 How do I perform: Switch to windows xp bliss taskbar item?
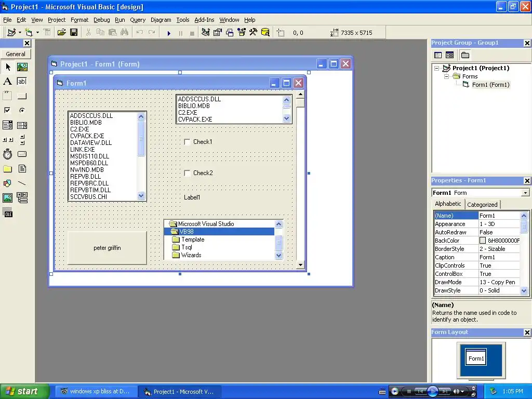point(96,392)
